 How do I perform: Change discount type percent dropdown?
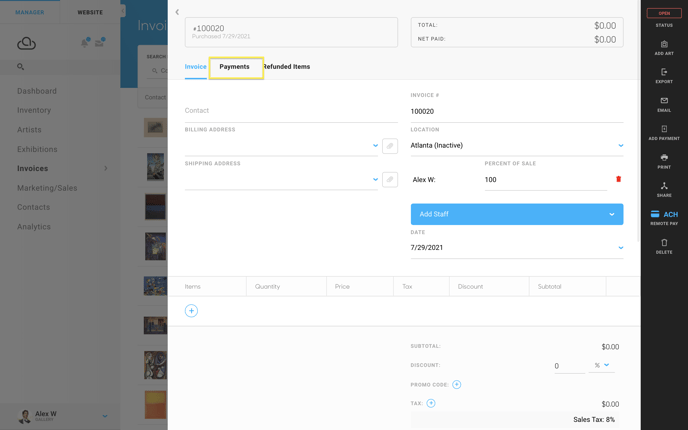602,365
